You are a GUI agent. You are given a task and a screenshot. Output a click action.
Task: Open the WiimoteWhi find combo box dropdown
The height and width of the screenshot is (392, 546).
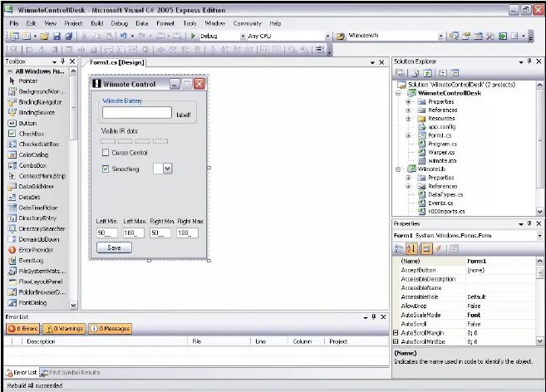pyautogui.click(x=440, y=36)
